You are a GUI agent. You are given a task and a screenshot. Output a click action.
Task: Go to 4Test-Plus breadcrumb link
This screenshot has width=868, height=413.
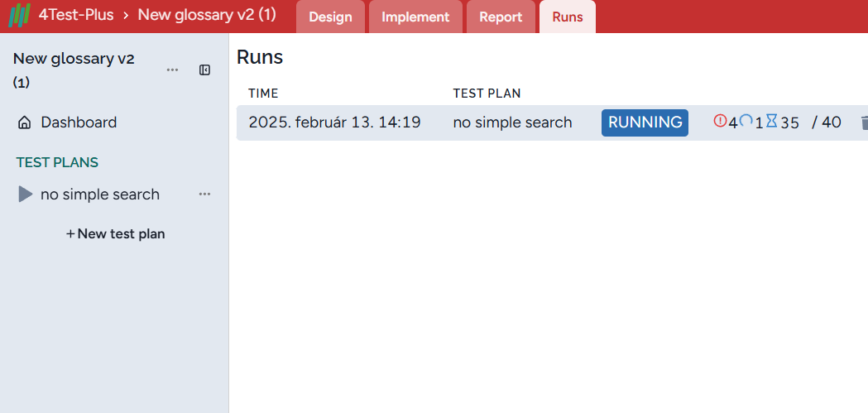76,15
